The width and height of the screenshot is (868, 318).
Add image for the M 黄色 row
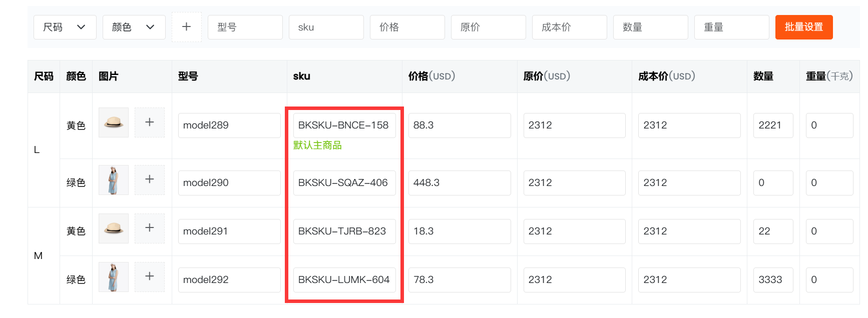150,228
